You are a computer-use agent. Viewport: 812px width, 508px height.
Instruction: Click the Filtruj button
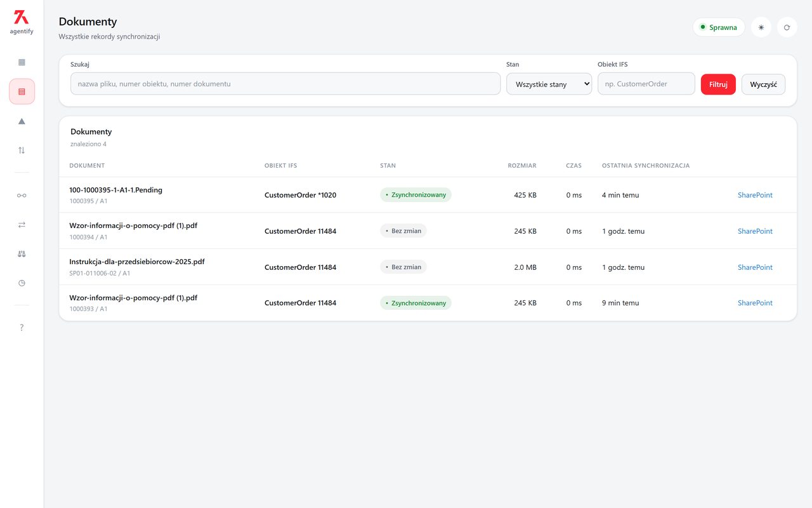tap(718, 84)
